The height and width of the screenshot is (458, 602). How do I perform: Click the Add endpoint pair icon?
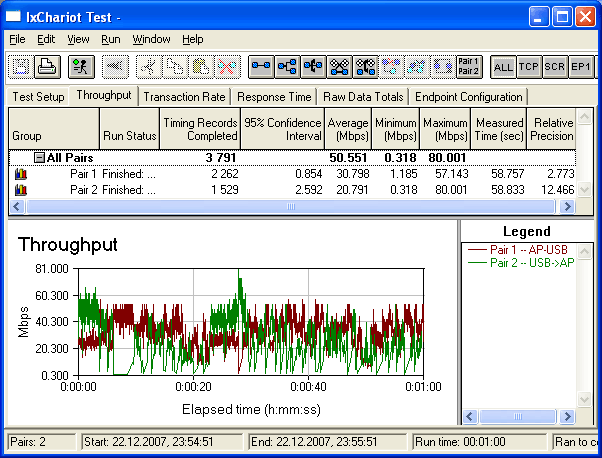261,67
